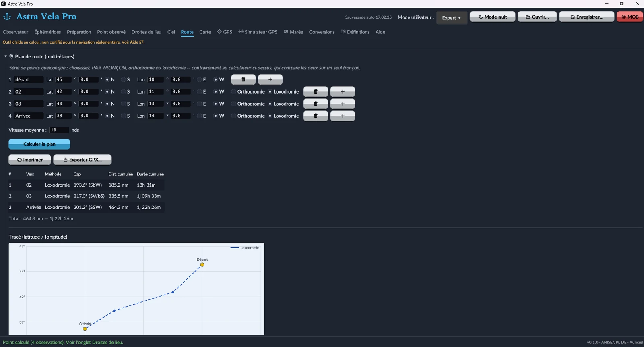Image resolution: width=644 pixels, height=347 pixels.
Task: Print the route plan with Imprimer
Action: pos(30,160)
